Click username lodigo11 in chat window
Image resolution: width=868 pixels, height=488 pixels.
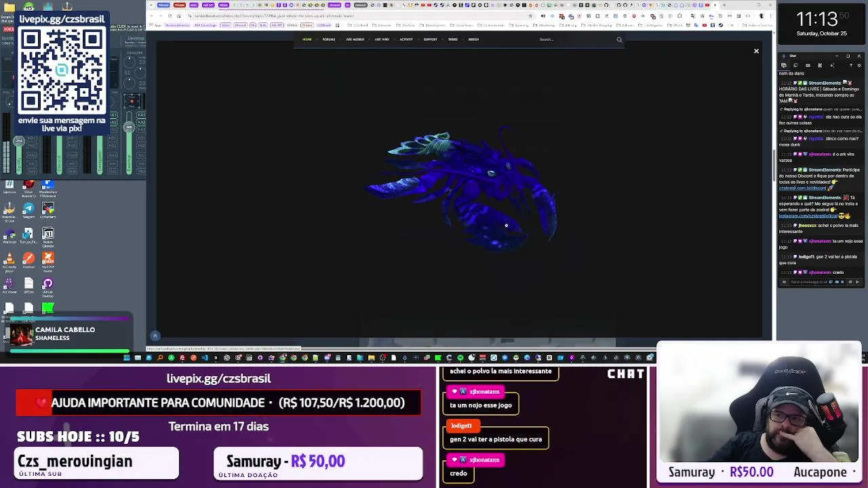tap(806, 257)
